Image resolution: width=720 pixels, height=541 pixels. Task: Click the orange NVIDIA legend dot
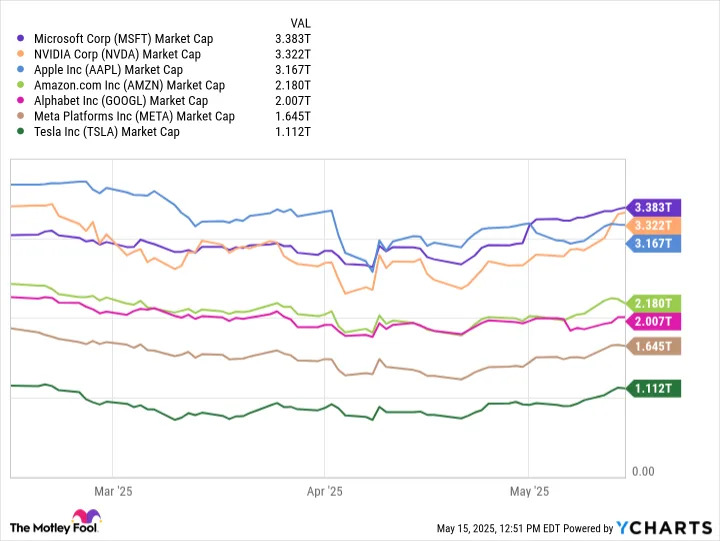(x=20, y=54)
